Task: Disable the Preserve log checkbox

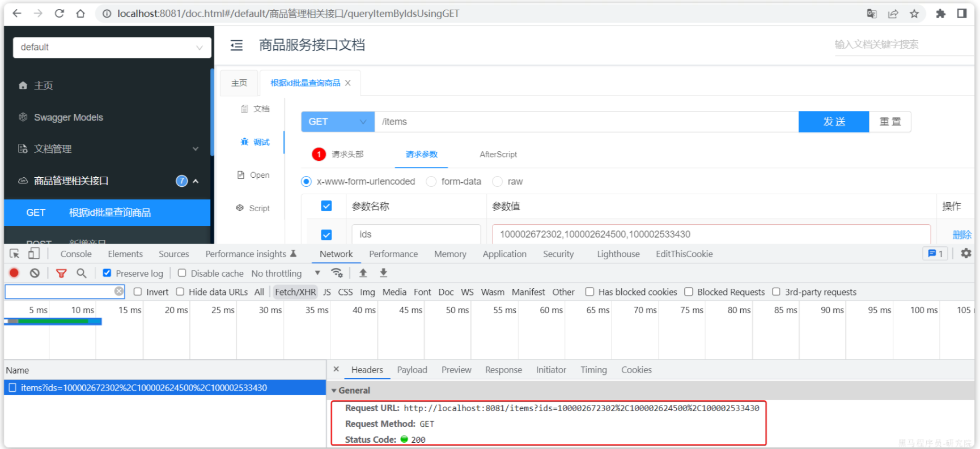Action: click(x=107, y=273)
